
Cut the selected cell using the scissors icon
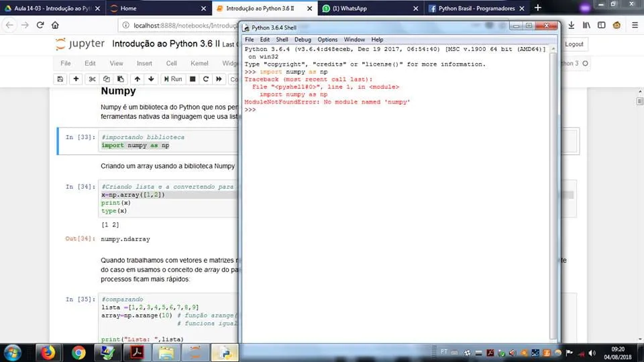click(93, 79)
